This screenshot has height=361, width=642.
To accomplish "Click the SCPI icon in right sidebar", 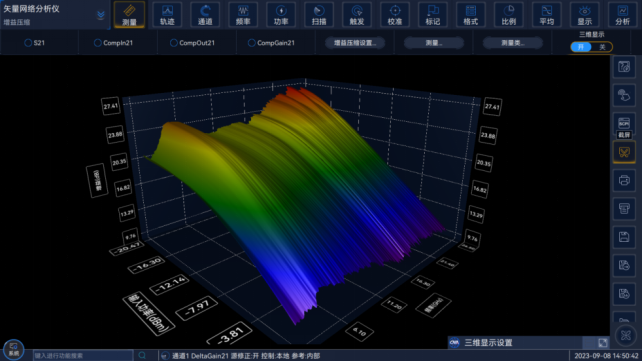I will click(x=624, y=123).
